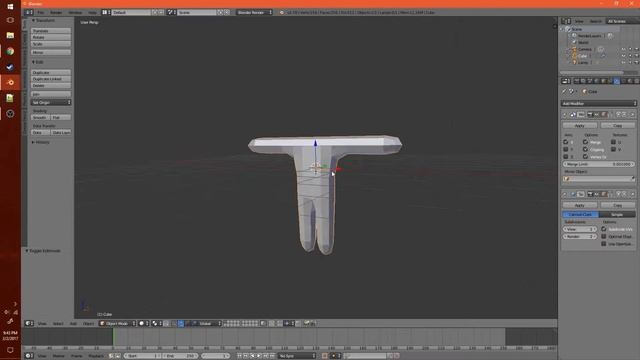
Task: Collapse the Transform panel section
Action: tap(44, 20)
